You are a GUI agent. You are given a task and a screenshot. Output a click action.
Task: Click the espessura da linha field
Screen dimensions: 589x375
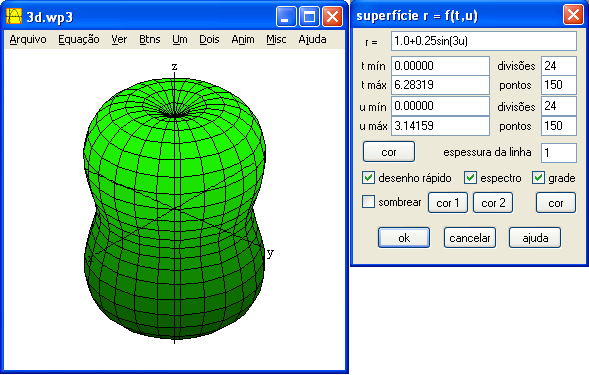(559, 153)
